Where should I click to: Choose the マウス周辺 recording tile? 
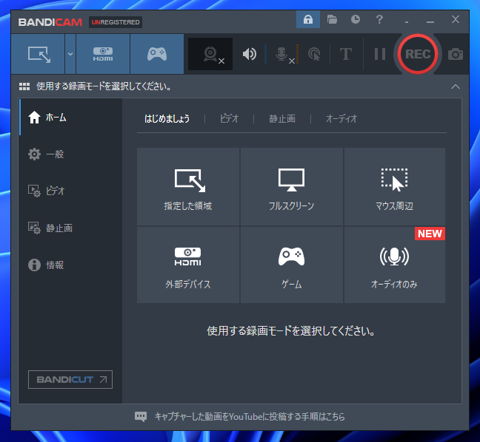(x=395, y=187)
